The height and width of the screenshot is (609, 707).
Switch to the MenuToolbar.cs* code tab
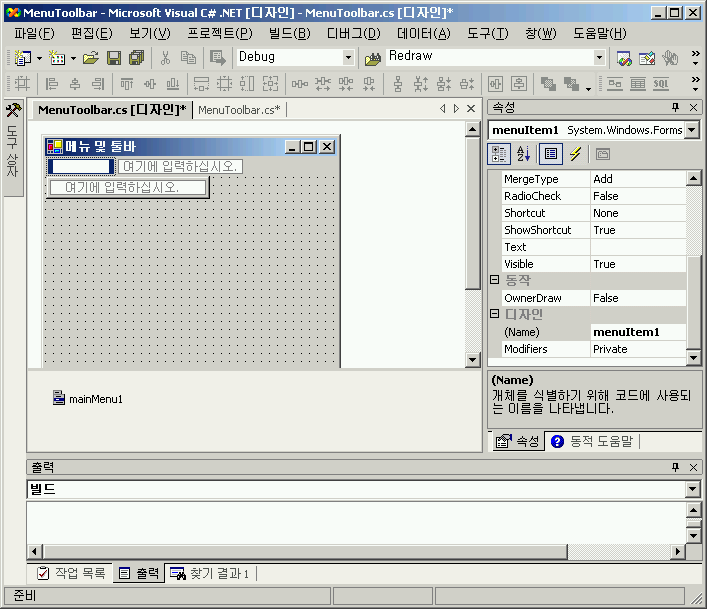240,109
